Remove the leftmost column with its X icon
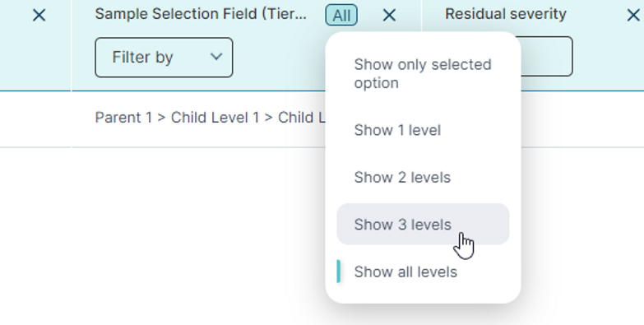This screenshot has width=644, height=325. point(39,16)
